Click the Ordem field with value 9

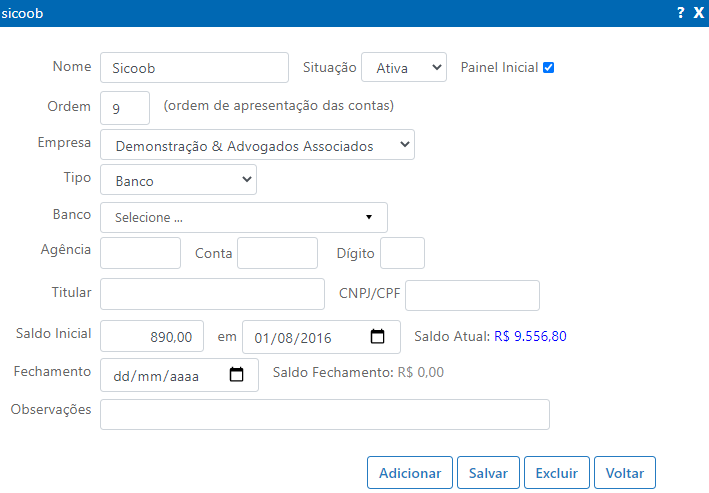click(125, 108)
